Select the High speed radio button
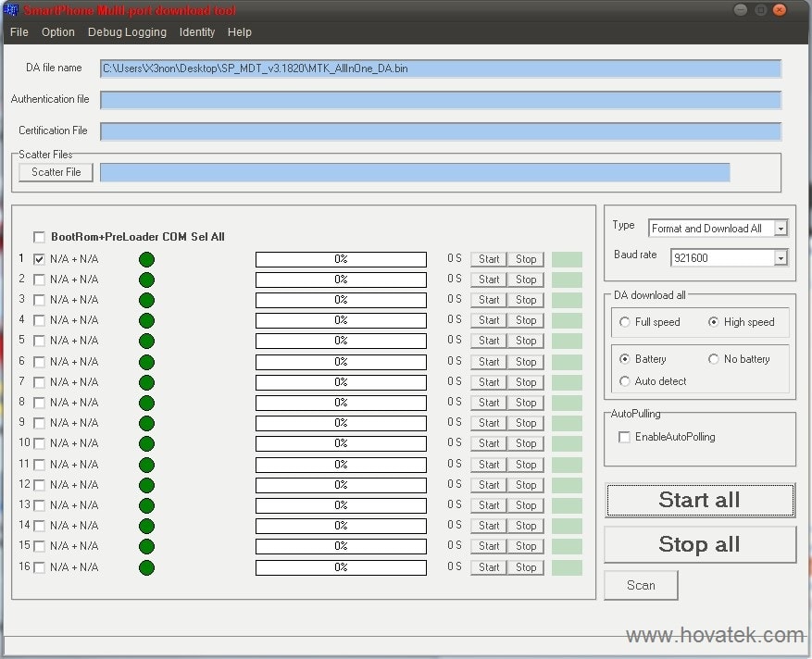The width and height of the screenshot is (812, 659). coord(713,322)
